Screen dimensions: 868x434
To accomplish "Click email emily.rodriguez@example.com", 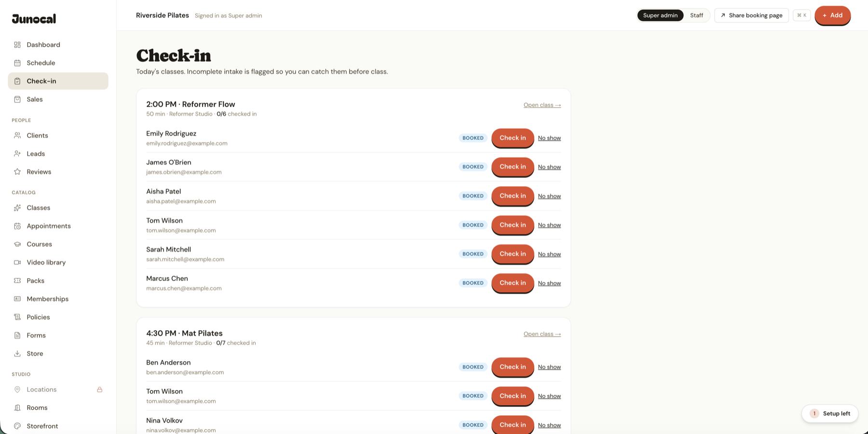I will click(x=187, y=143).
